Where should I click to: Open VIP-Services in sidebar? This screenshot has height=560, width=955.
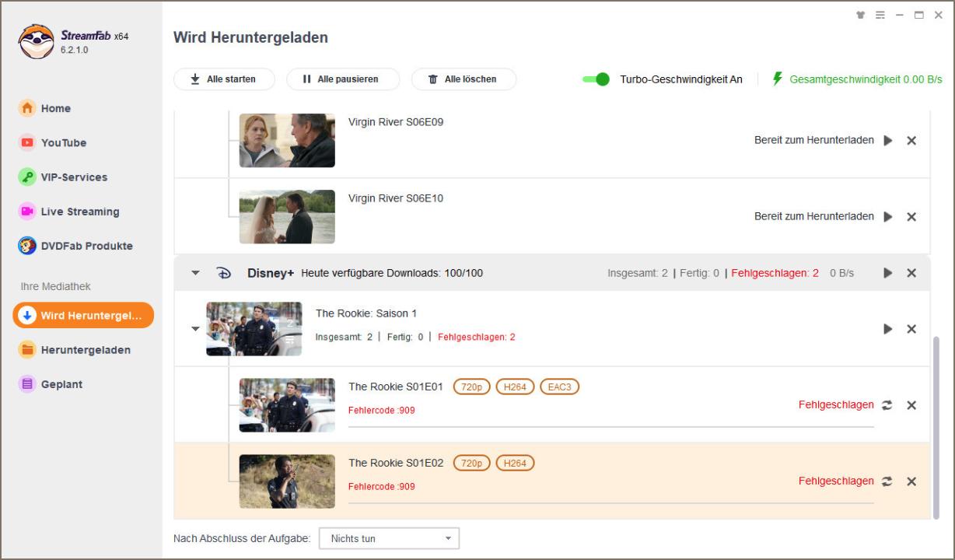click(x=63, y=177)
